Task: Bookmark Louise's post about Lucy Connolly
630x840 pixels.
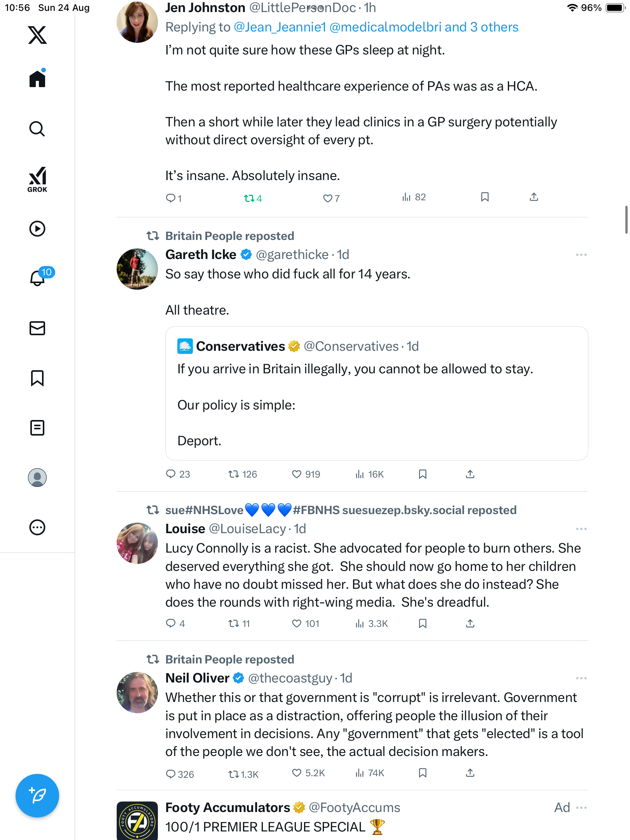Action: 423,623
